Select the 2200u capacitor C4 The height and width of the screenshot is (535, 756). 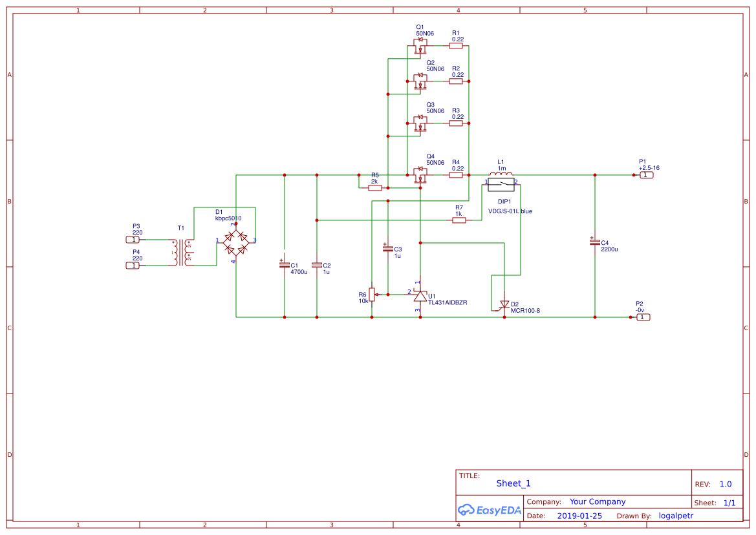click(594, 244)
